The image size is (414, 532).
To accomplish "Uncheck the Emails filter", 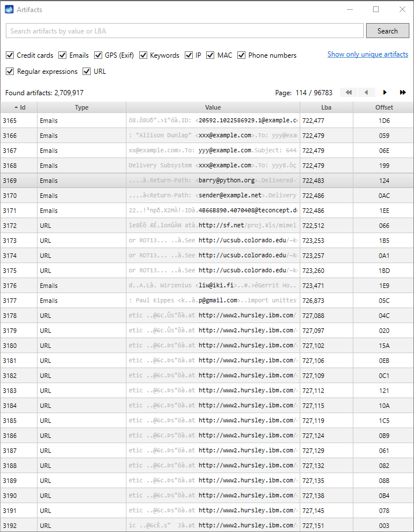I will (x=62, y=55).
